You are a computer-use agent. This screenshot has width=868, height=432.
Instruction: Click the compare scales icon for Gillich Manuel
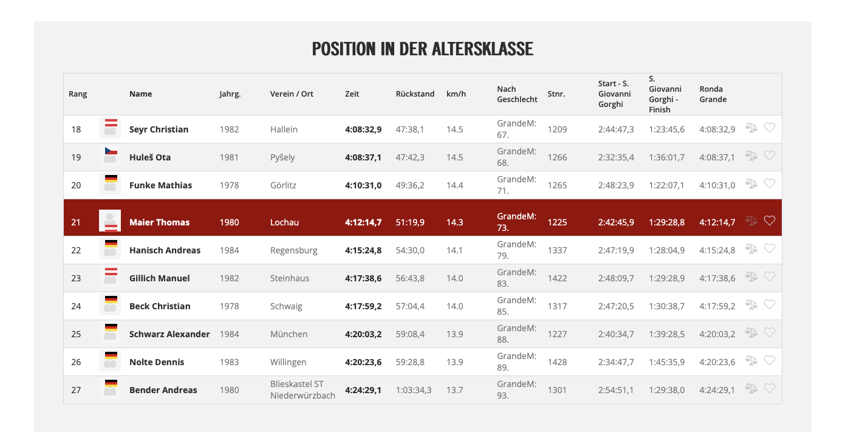751,276
